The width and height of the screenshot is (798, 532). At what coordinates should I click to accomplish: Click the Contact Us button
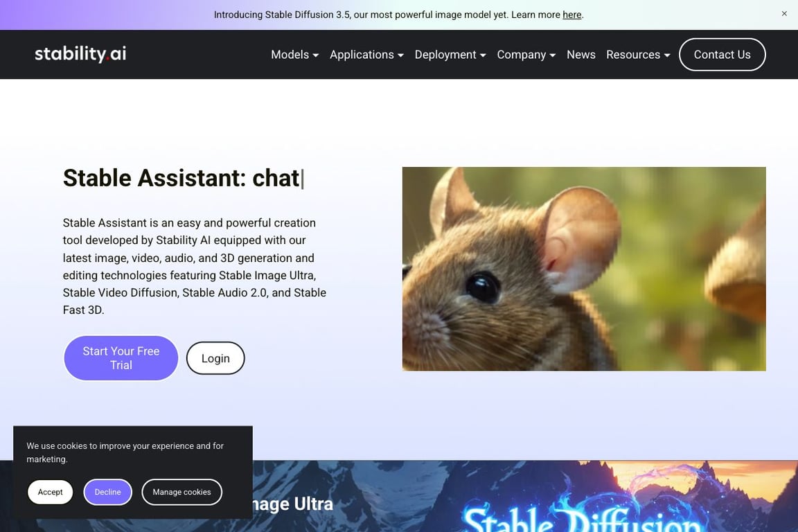722,55
